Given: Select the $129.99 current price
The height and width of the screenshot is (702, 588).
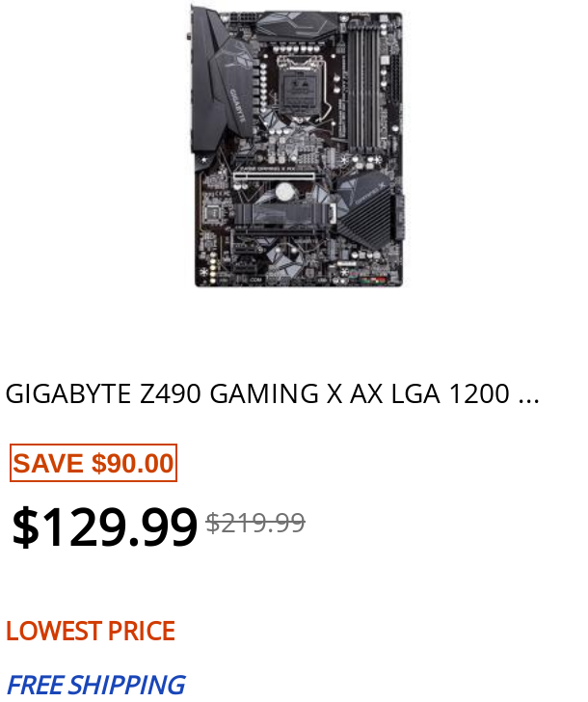Looking at the screenshot, I should (x=105, y=526).
